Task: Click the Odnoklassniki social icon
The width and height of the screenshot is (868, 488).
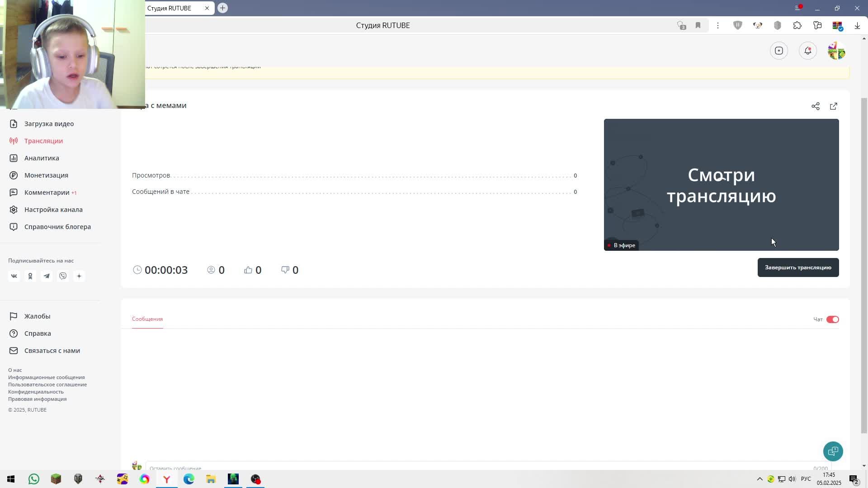Action: [x=30, y=276]
